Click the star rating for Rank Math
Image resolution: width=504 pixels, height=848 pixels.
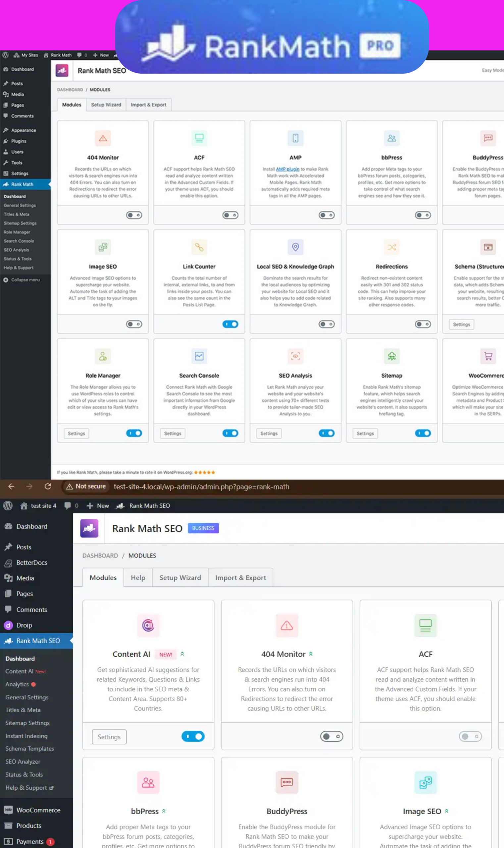(204, 472)
